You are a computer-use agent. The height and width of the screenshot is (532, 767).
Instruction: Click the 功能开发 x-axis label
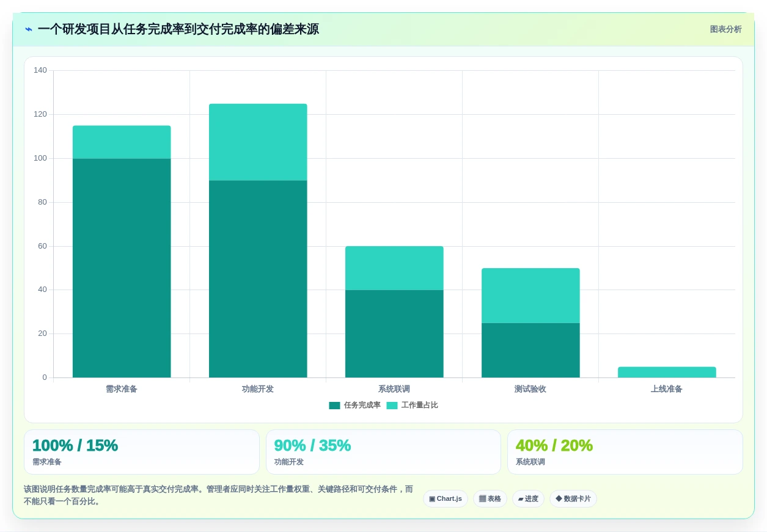tap(258, 389)
